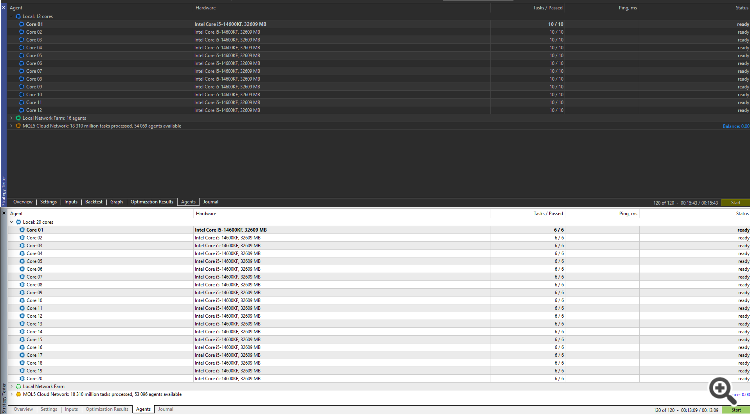The width and height of the screenshot is (750, 417).
Task: Click the Hardware column header in the dark panel
Action: coord(206,8)
